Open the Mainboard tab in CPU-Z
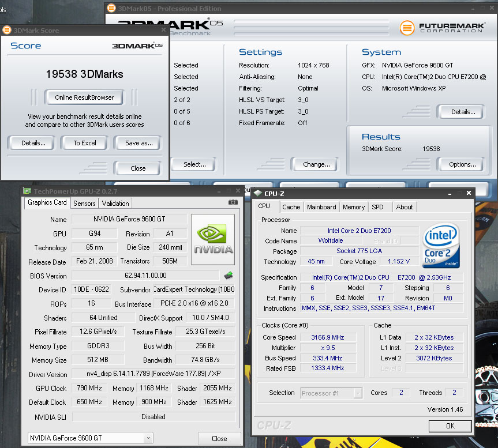Screen dimensions: 498x448 coord(321,207)
